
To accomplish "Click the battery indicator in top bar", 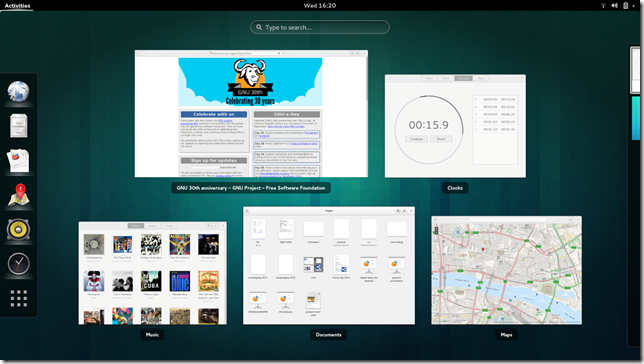I will 626,5.
